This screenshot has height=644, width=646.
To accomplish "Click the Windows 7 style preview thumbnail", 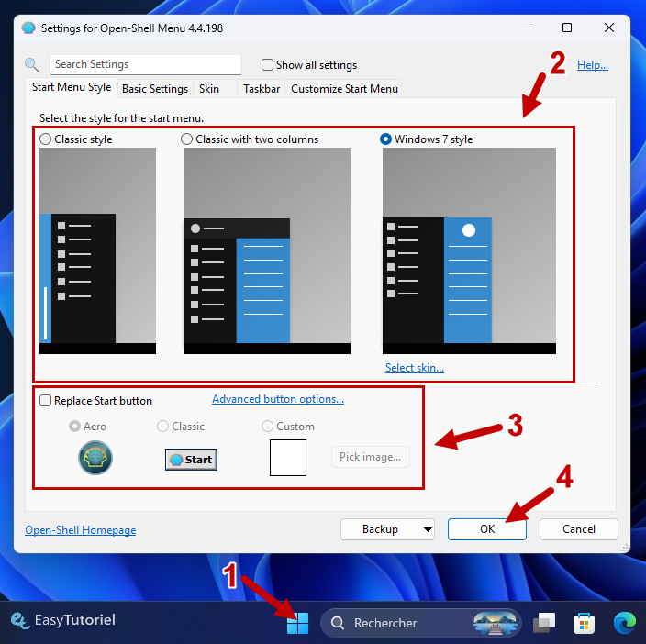I will point(469,250).
